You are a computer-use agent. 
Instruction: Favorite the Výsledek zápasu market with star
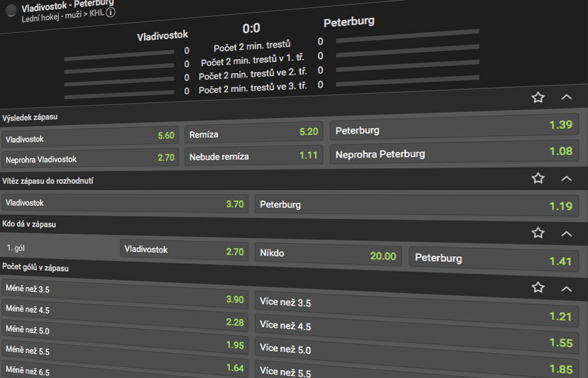(x=538, y=97)
